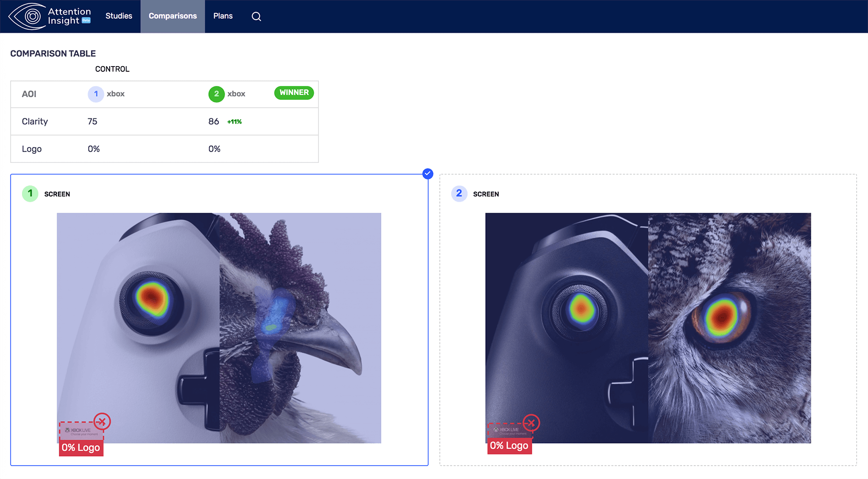
Task: Click the SCREEN label of card 1
Action: [57, 194]
